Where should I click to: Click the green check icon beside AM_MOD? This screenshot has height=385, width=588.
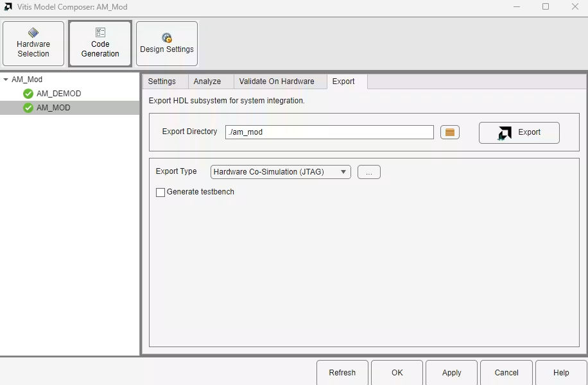[28, 108]
